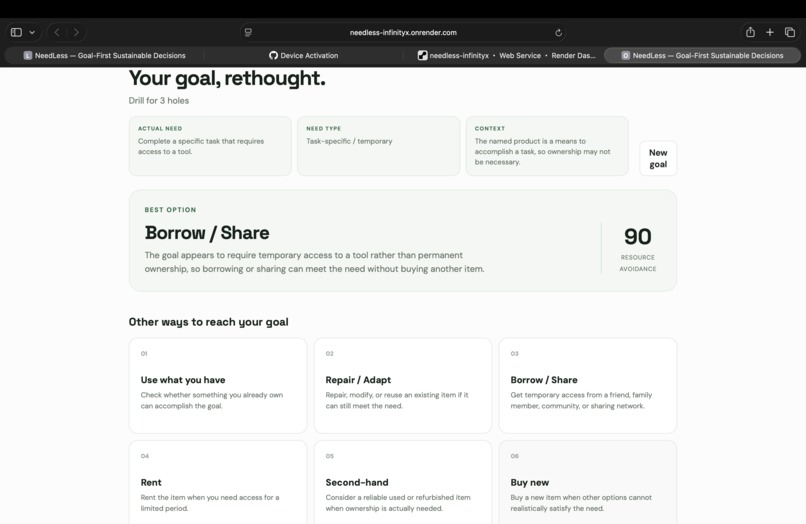The height and width of the screenshot is (524, 806).
Task: Choose option 03 Borrow / Share card
Action: (588, 386)
